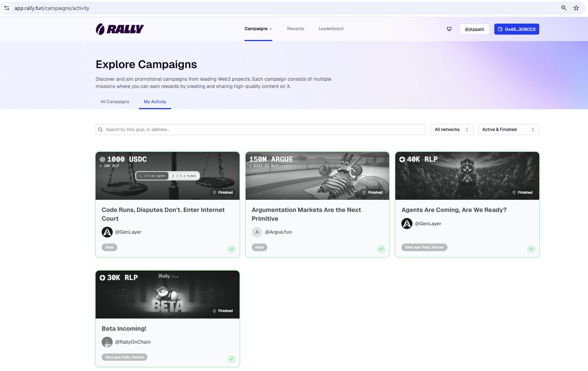
Task: Click the USDC coin icon on banner
Action: [102, 159]
